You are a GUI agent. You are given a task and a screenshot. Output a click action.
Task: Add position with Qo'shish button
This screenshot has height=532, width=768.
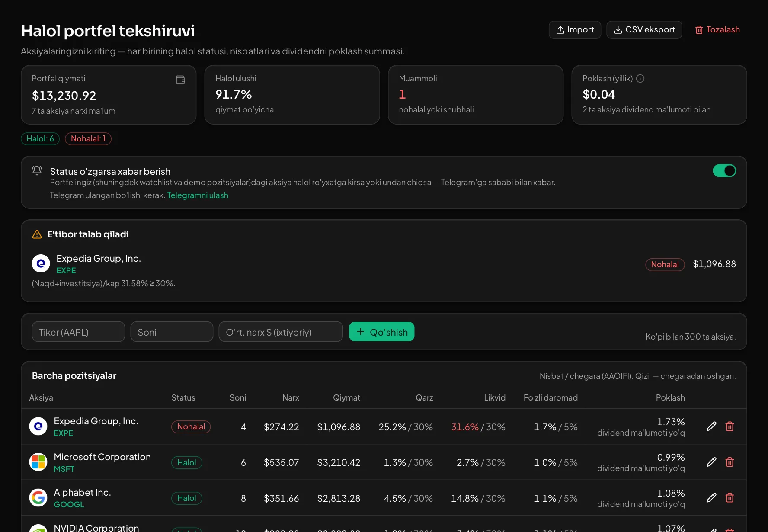[x=381, y=332]
